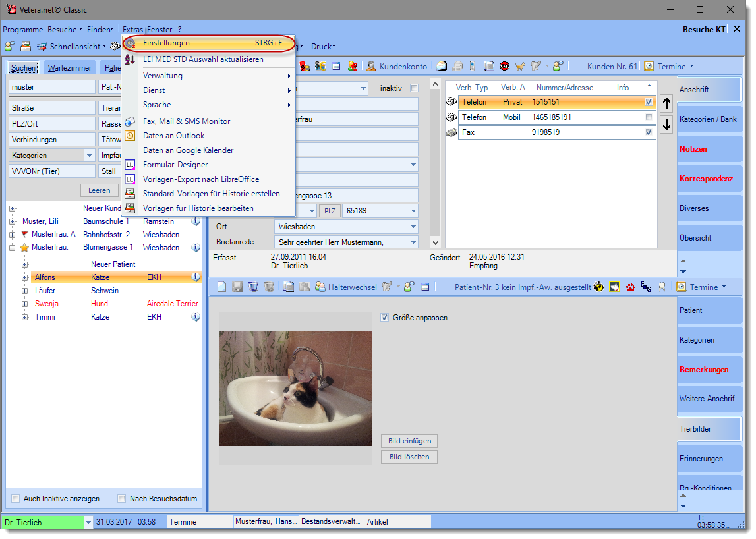Image resolution: width=756 pixels, height=539 pixels.
Task: Move phone entry down with arrow
Action: click(x=666, y=125)
